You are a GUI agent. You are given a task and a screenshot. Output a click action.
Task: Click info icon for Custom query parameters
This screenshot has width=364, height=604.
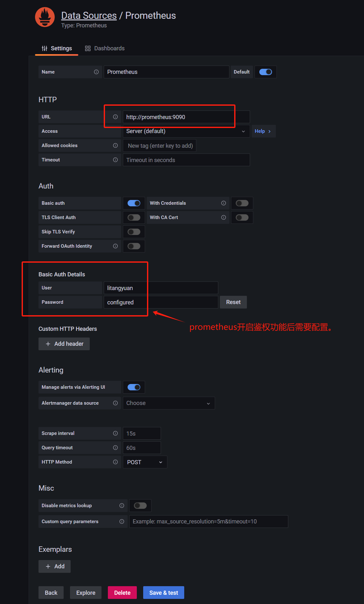coord(122,522)
